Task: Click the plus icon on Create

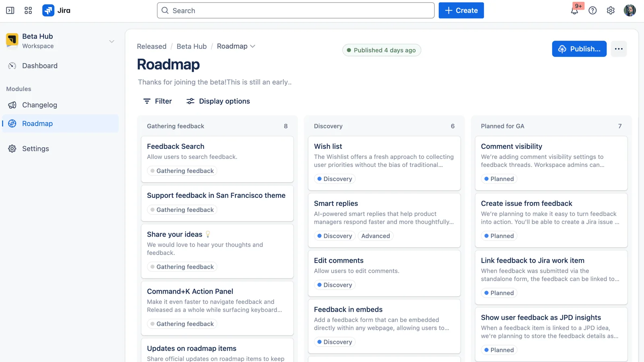Action: click(448, 10)
